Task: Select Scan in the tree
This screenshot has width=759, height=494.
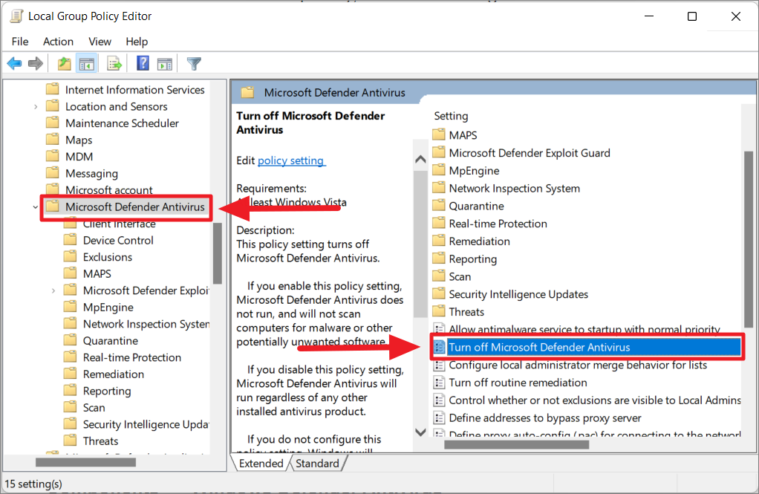Action: point(94,407)
